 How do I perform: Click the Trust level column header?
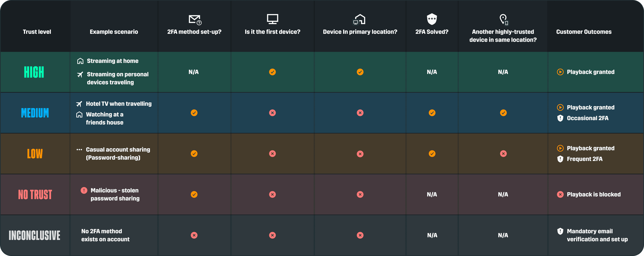pyautogui.click(x=37, y=32)
